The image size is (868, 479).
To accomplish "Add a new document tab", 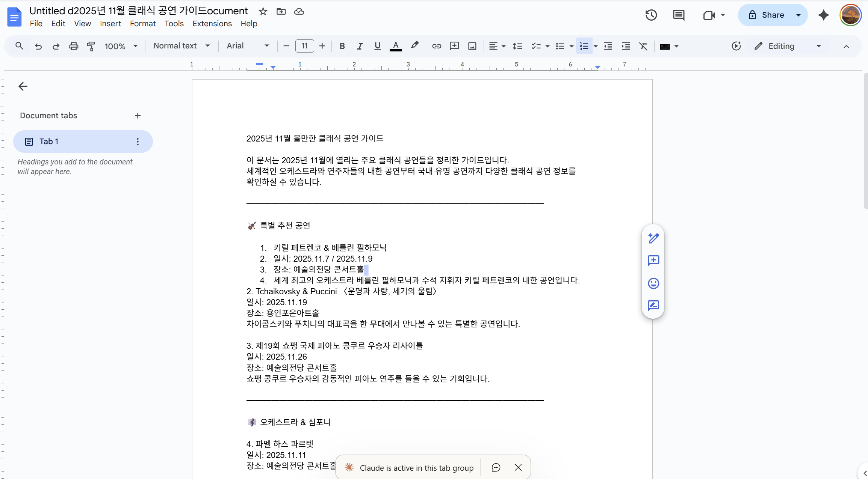I will coord(138,116).
